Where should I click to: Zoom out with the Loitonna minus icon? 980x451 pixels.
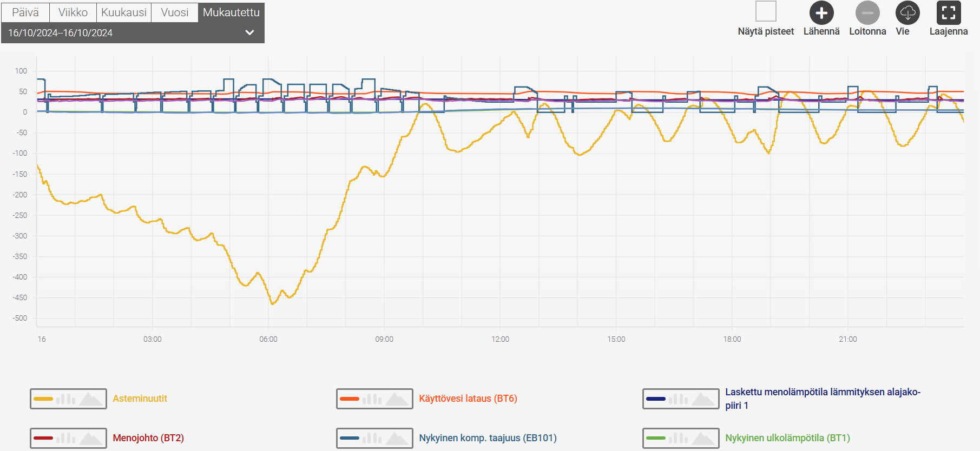pyautogui.click(x=867, y=13)
